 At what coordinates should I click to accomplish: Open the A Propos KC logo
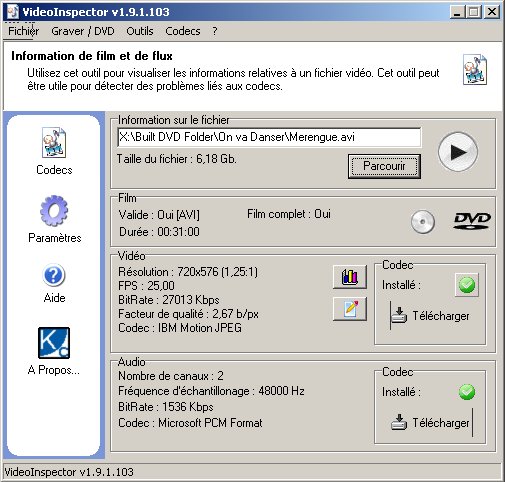coord(54,343)
